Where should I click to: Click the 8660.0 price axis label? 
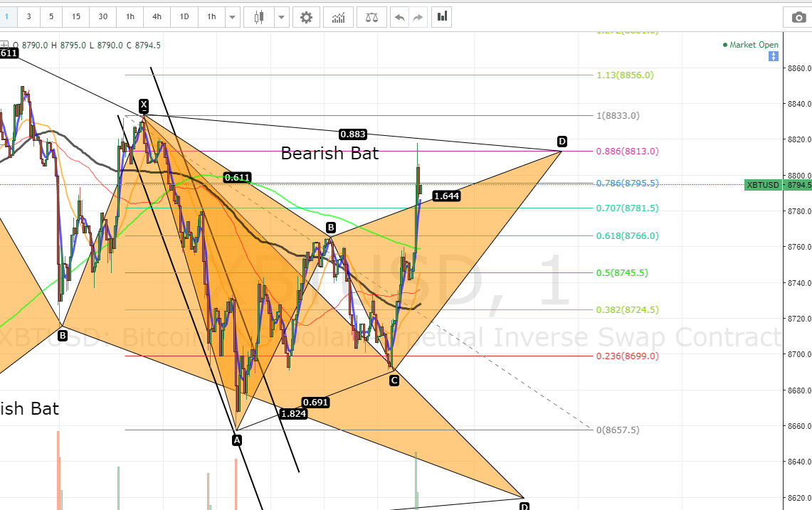799,426
